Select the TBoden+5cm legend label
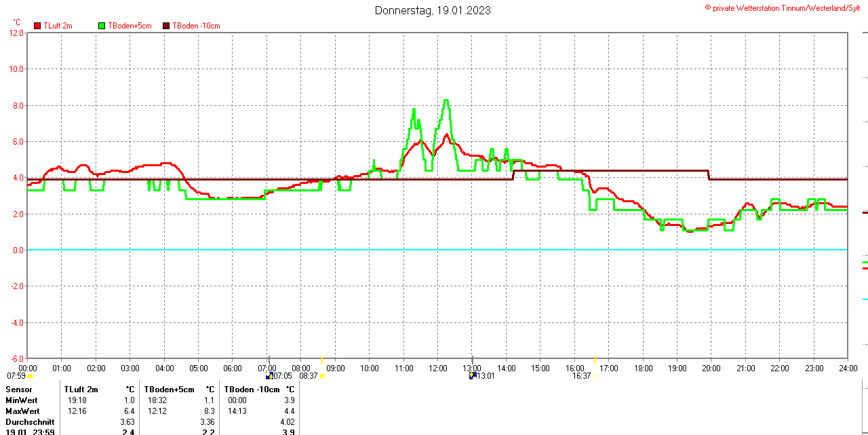 tap(130, 26)
